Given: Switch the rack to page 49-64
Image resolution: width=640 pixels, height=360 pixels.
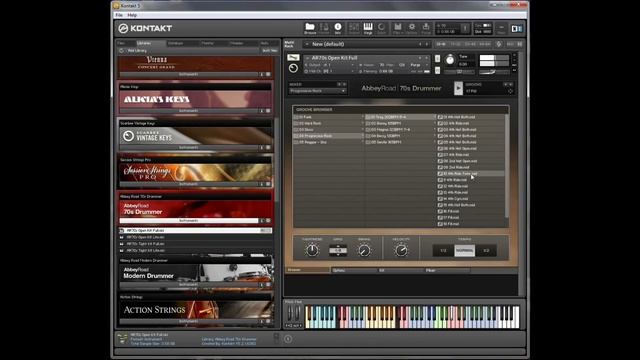Looking at the screenshot, I should (485, 44).
